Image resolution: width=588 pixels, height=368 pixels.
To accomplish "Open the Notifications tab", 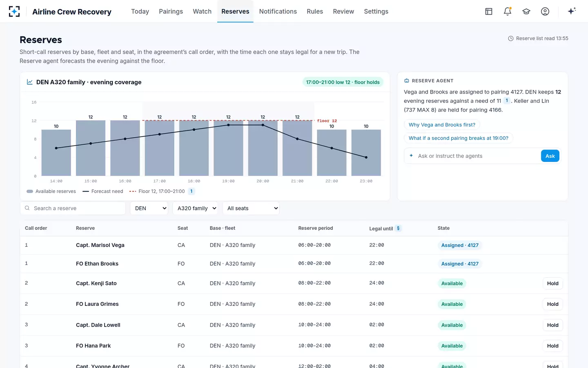I will pyautogui.click(x=278, y=11).
